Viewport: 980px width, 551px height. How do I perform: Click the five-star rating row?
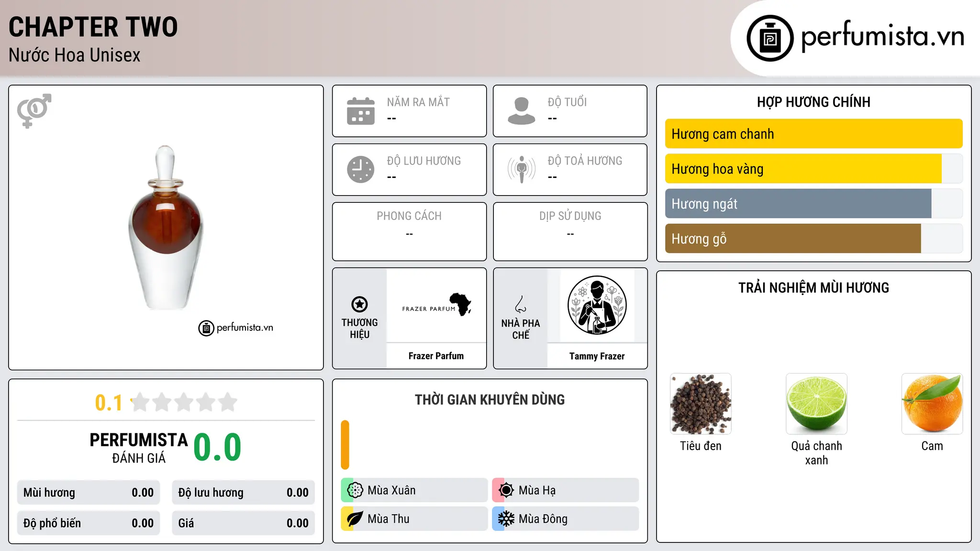click(184, 402)
